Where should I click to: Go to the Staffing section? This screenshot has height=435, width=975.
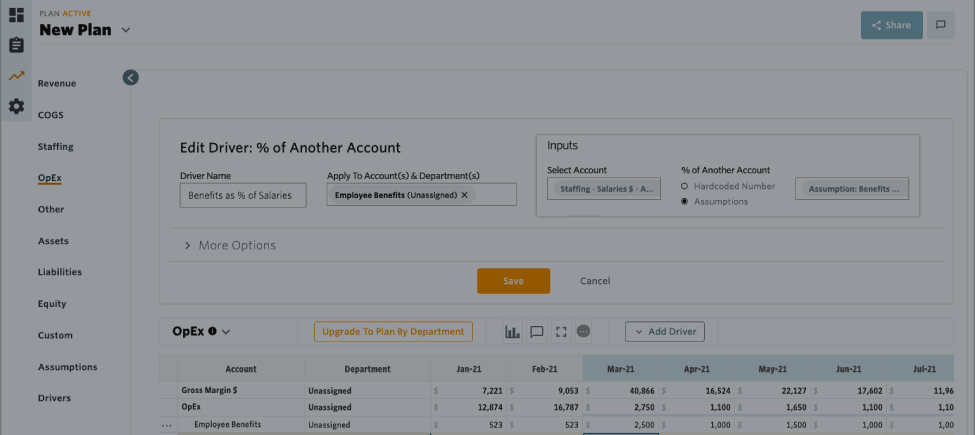56,147
